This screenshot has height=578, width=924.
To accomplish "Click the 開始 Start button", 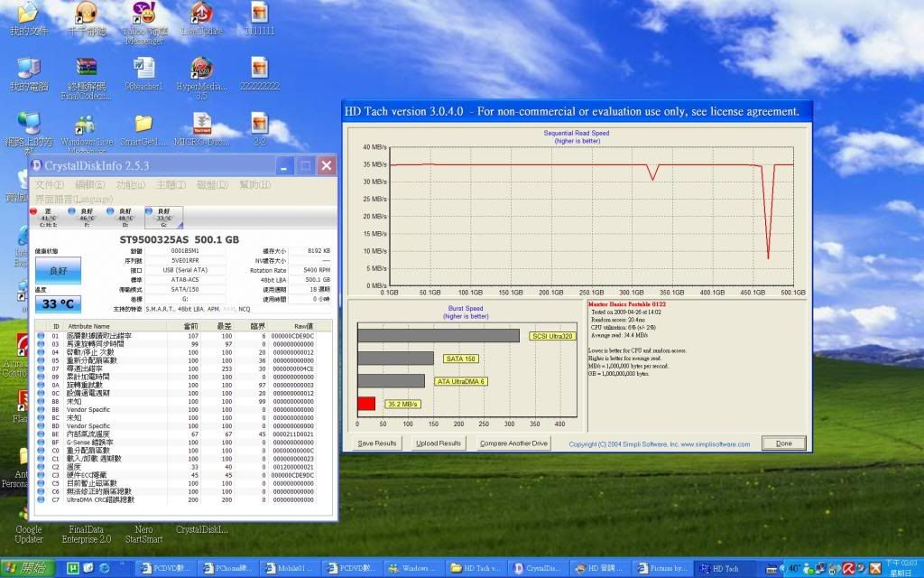I will click(x=28, y=569).
